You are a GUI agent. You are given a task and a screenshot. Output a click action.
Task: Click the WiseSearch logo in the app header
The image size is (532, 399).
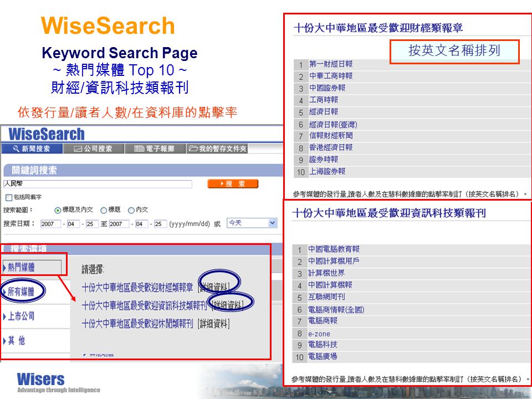click(46, 134)
